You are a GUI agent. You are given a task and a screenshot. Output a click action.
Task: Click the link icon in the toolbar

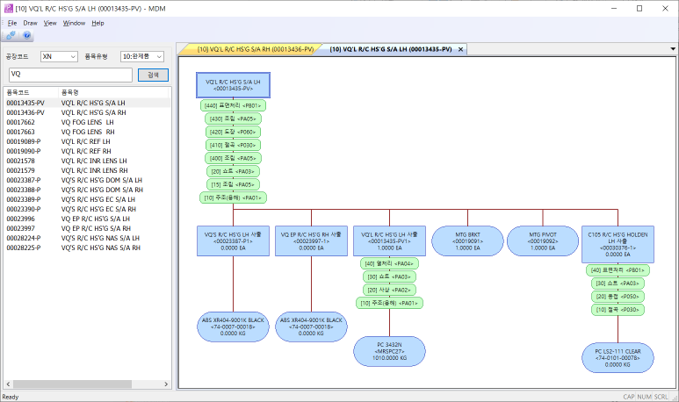[11, 36]
